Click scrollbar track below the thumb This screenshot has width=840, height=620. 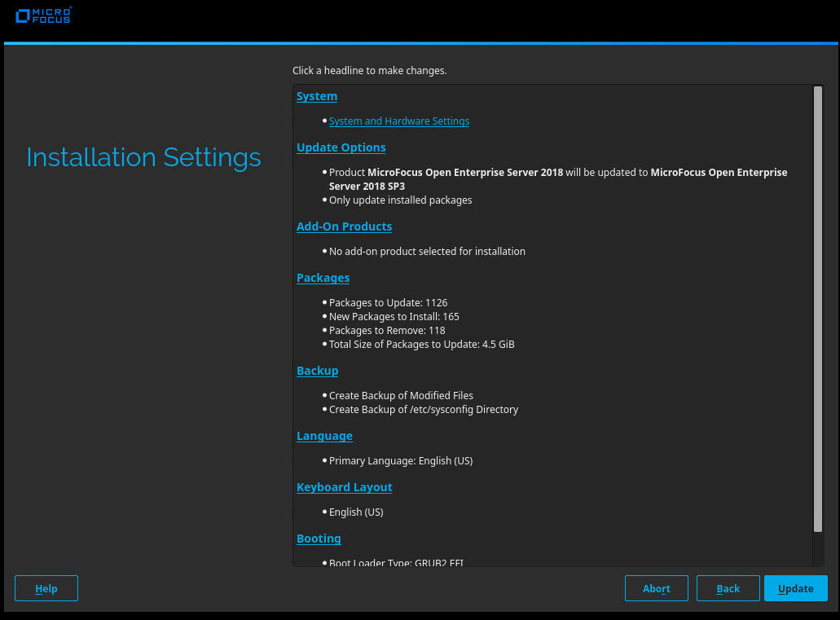tap(818, 549)
